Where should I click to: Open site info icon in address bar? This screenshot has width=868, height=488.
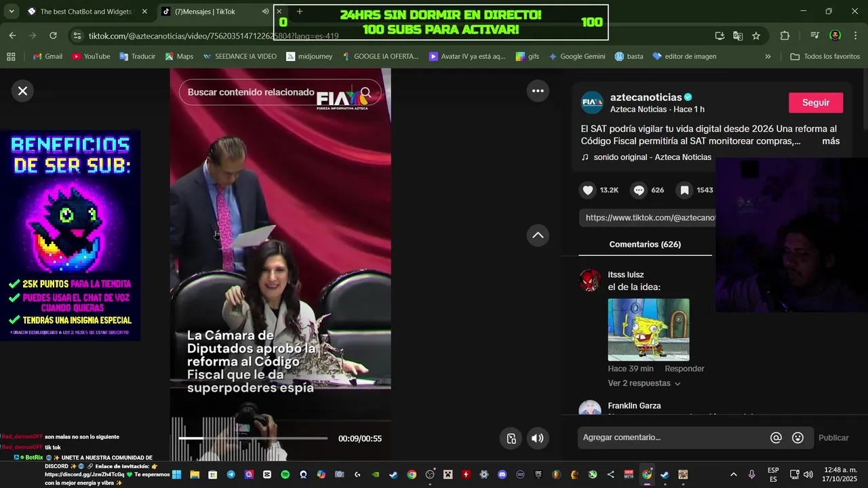pos(77,36)
